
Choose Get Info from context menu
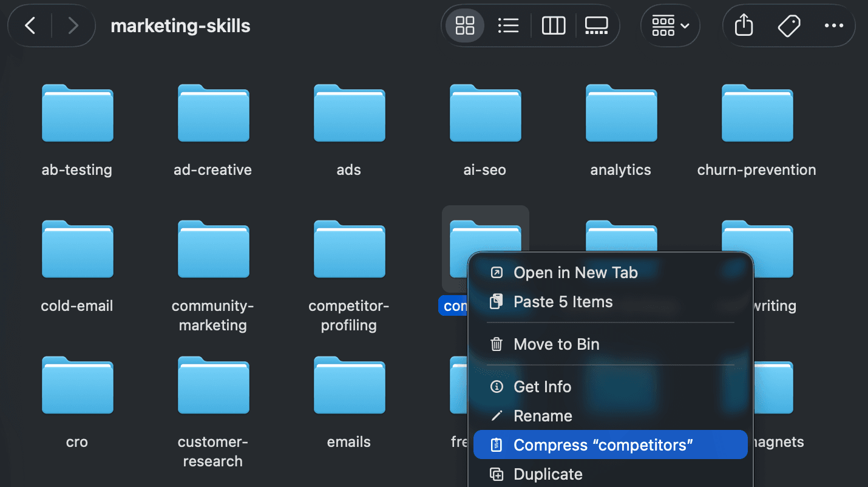point(610,387)
